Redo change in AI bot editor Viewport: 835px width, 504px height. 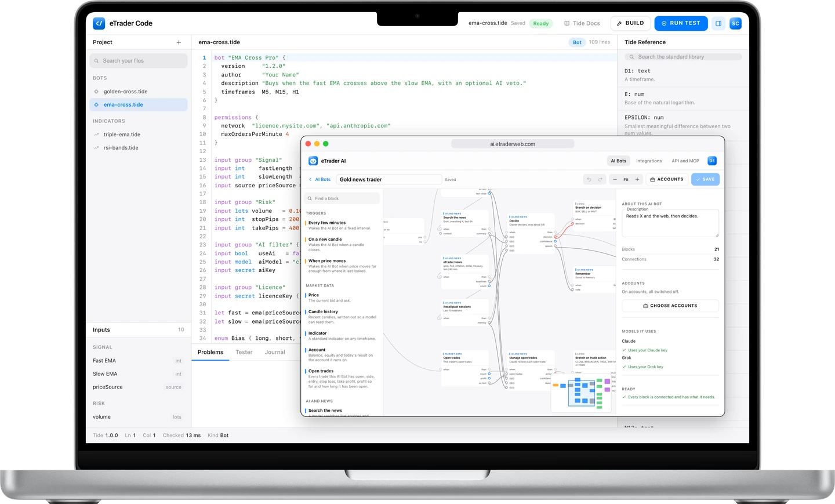(601, 179)
